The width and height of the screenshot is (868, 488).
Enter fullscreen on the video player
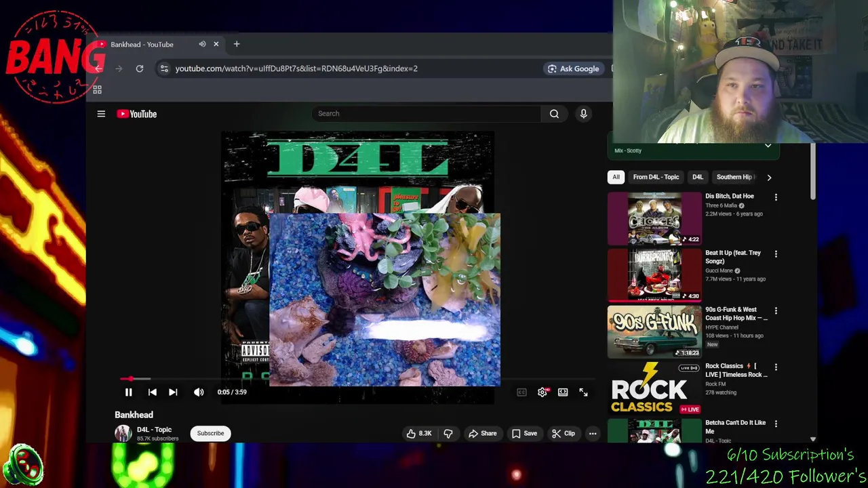pos(583,392)
